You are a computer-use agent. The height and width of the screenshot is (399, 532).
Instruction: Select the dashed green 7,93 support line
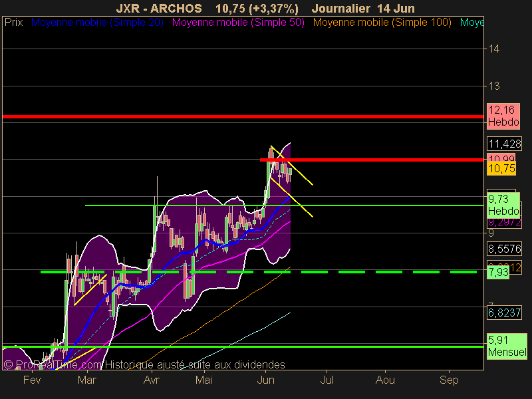(x=259, y=272)
